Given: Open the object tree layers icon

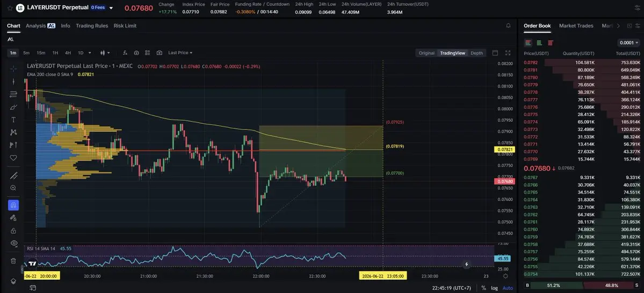Looking at the screenshot, I should 13,281.
